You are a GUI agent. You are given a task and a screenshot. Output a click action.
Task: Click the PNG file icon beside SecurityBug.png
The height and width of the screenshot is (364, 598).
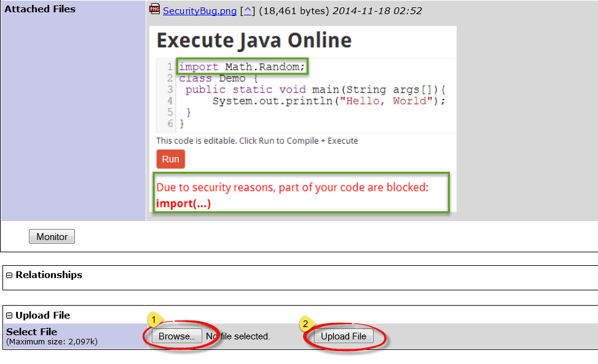click(x=155, y=10)
